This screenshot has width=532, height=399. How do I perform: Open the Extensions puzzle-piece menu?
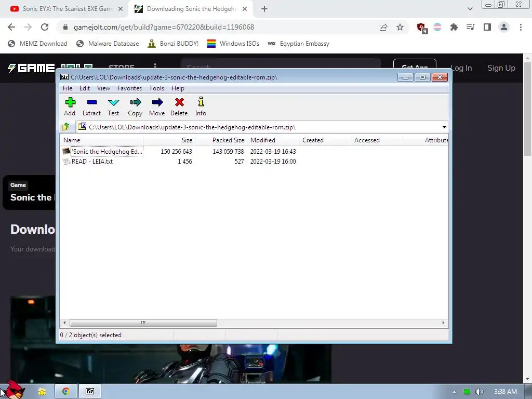pyautogui.click(x=454, y=27)
